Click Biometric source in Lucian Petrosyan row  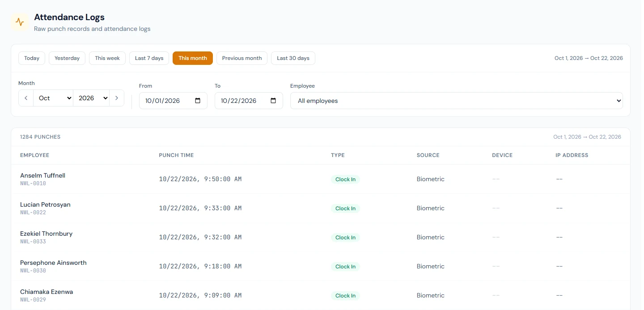pos(431,208)
